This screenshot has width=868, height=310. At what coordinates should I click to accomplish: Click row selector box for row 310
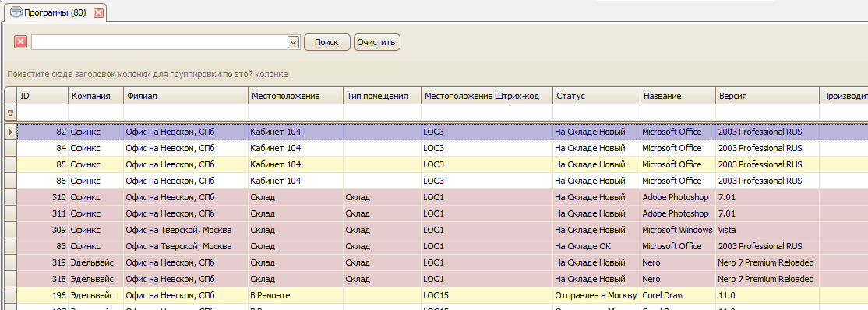point(10,197)
